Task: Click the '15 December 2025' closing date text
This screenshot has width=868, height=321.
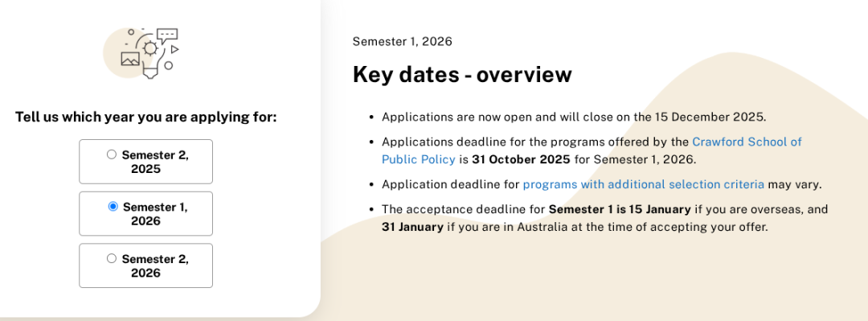Action: pyautogui.click(x=709, y=117)
